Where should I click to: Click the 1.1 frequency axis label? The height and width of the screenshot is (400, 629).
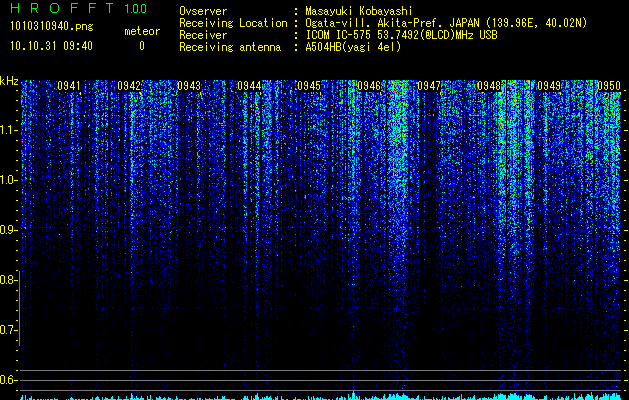(x=8, y=130)
